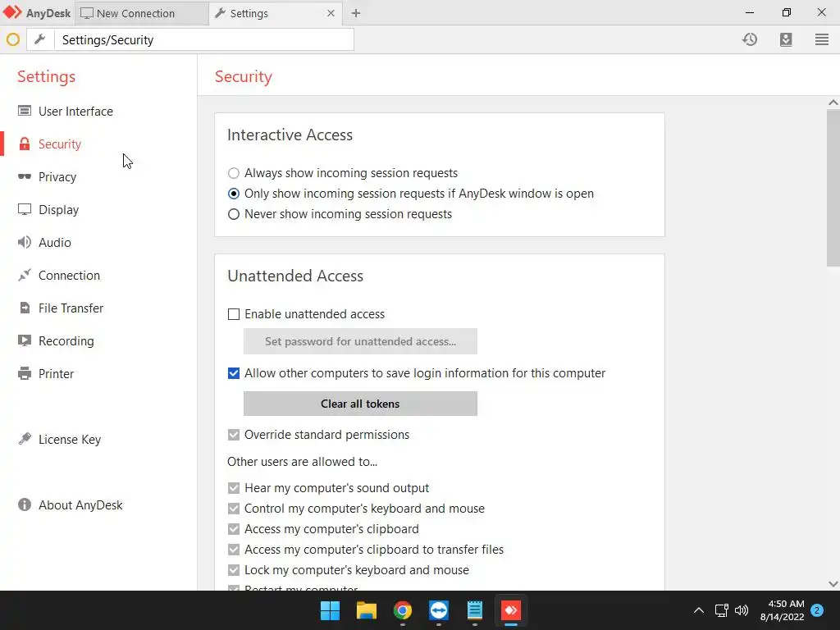Click Set password for unattended access button
The height and width of the screenshot is (630, 840).
[360, 341]
